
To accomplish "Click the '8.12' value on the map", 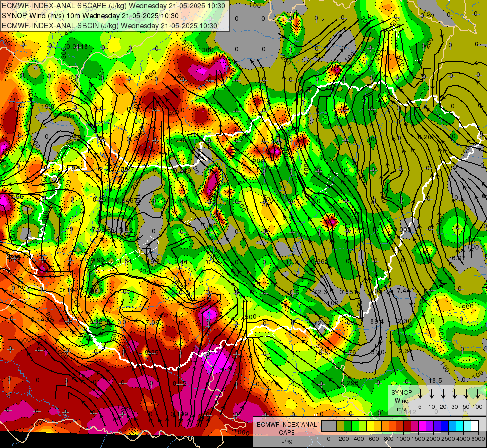I will 180,383.
